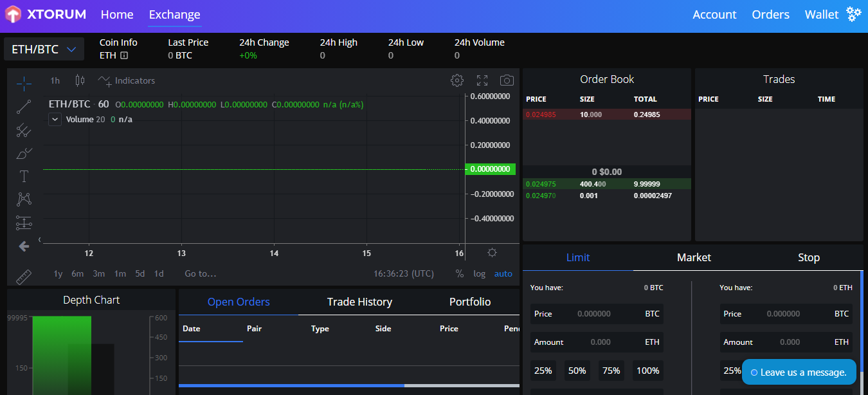Open Account page
This screenshot has height=395, width=868.
[714, 14]
